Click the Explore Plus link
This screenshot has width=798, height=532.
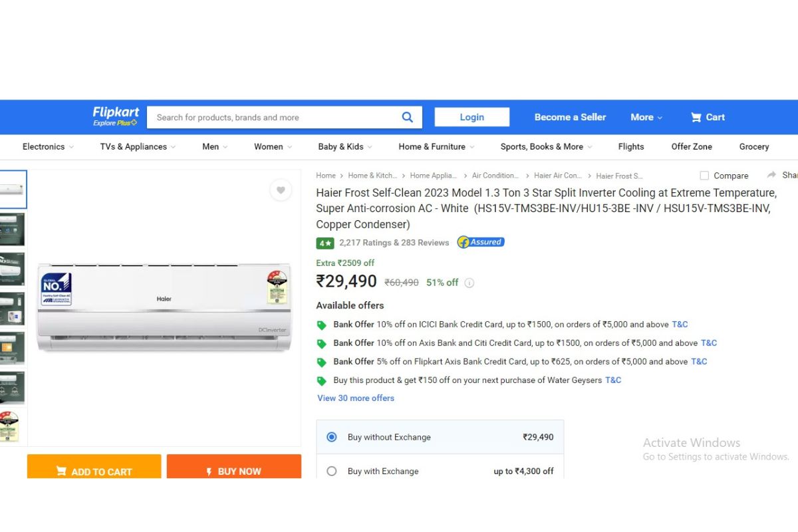click(x=115, y=123)
